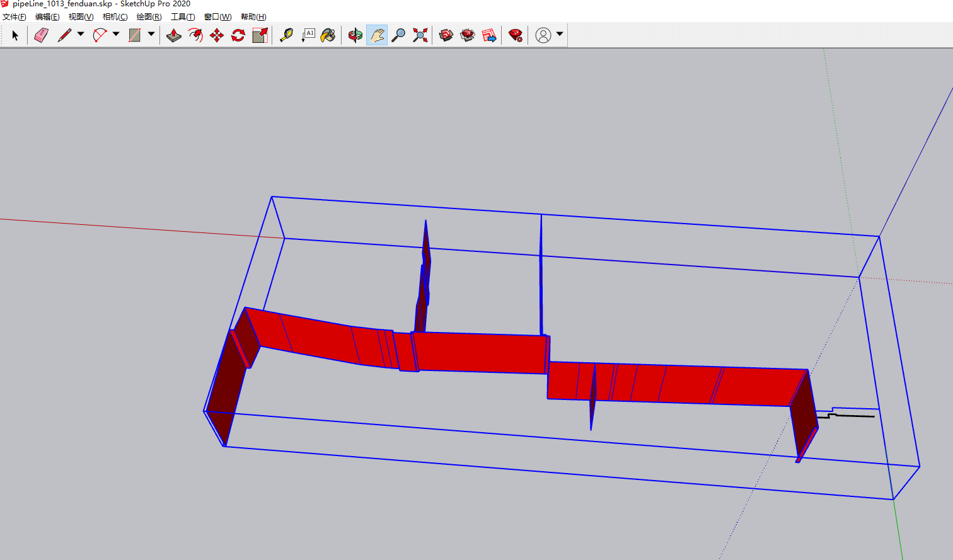Click the red pipeline face in the model
This screenshot has height=560, width=953.
click(x=479, y=353)
